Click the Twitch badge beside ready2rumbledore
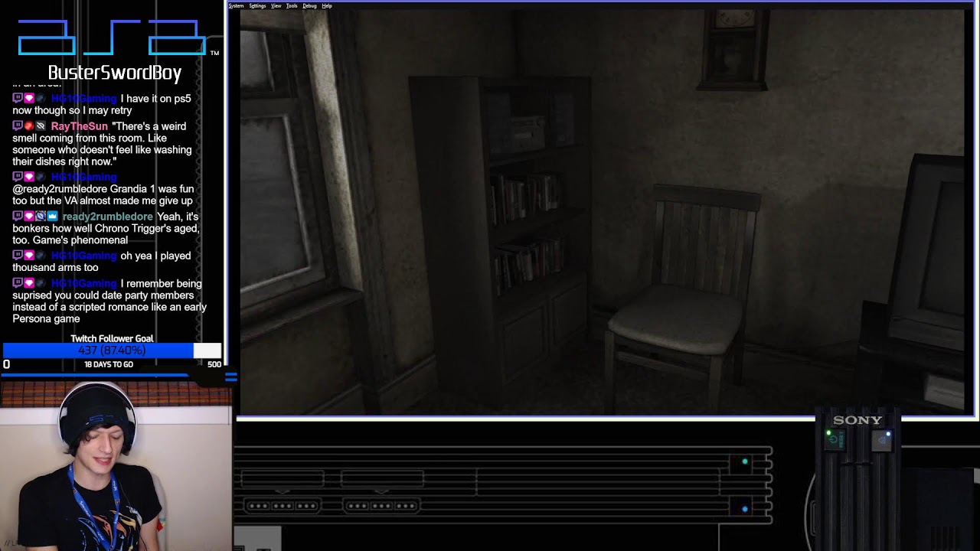 (x=18, y=216)
